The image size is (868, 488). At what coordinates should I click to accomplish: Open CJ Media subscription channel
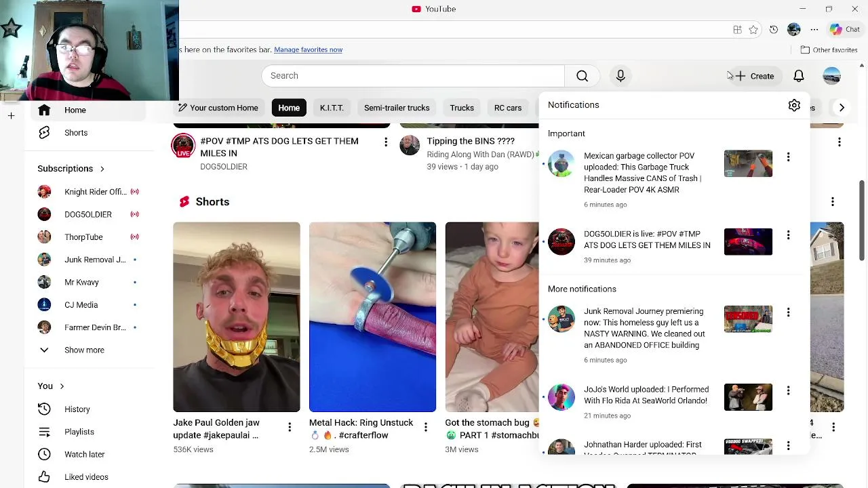(x=88, y=305)
